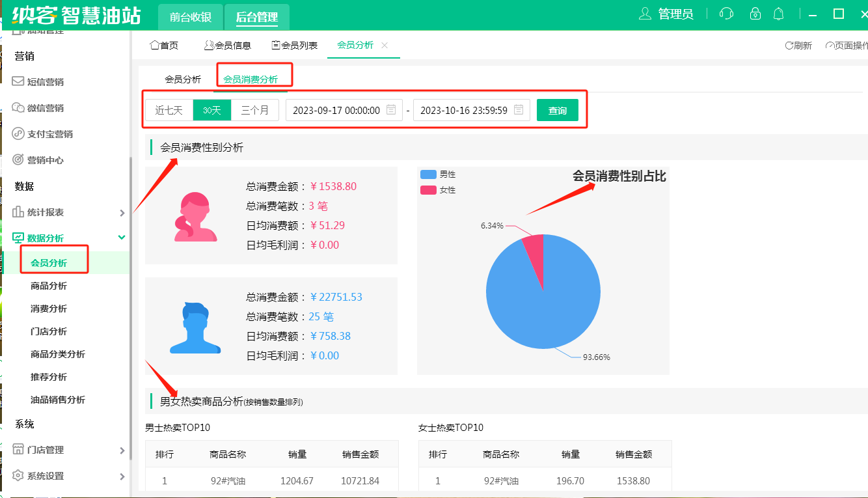Click the calendar icon in start date field

coord(391,110)
